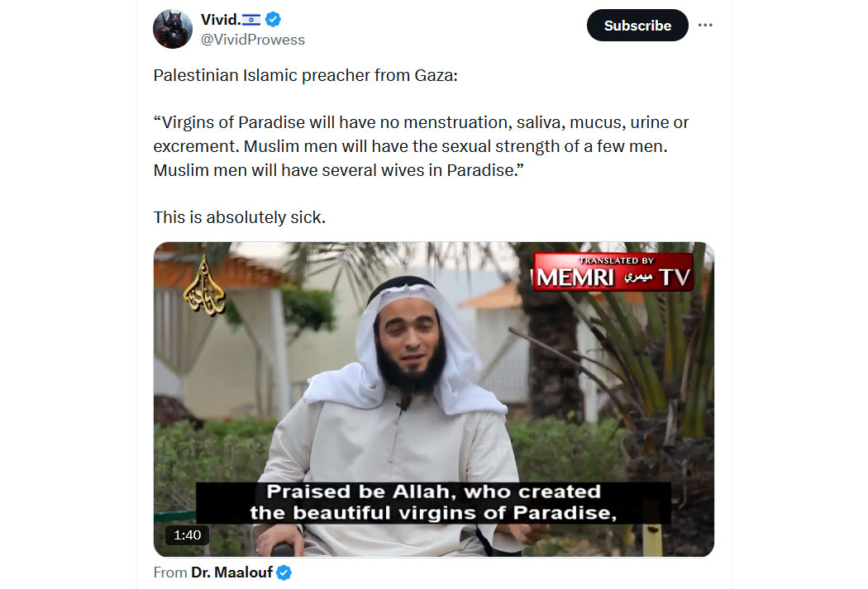The image size is (868, 589).
Task: Click the Vivid. display name
Action: tap(221, 19)
